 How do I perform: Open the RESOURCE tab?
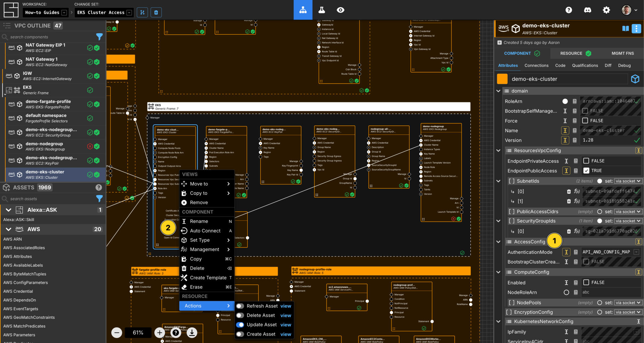point(575,53)
